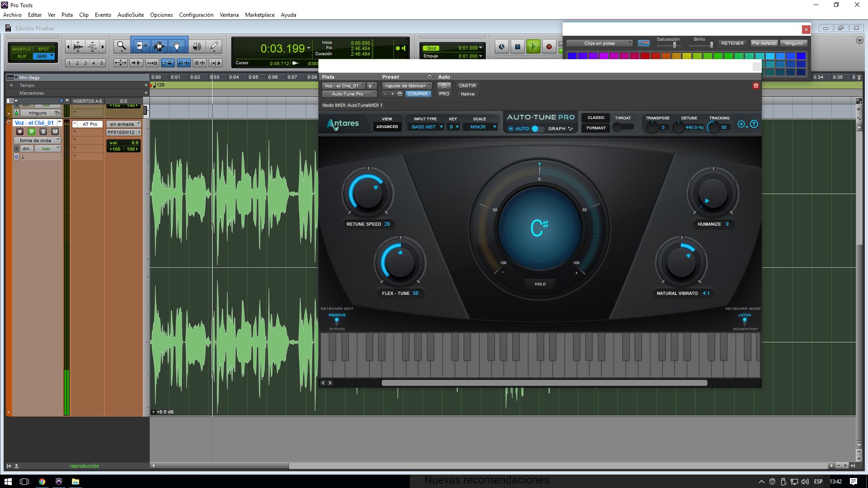
Task: Adjust the Saturación slider in the color palette
Action: coord(674,45)
